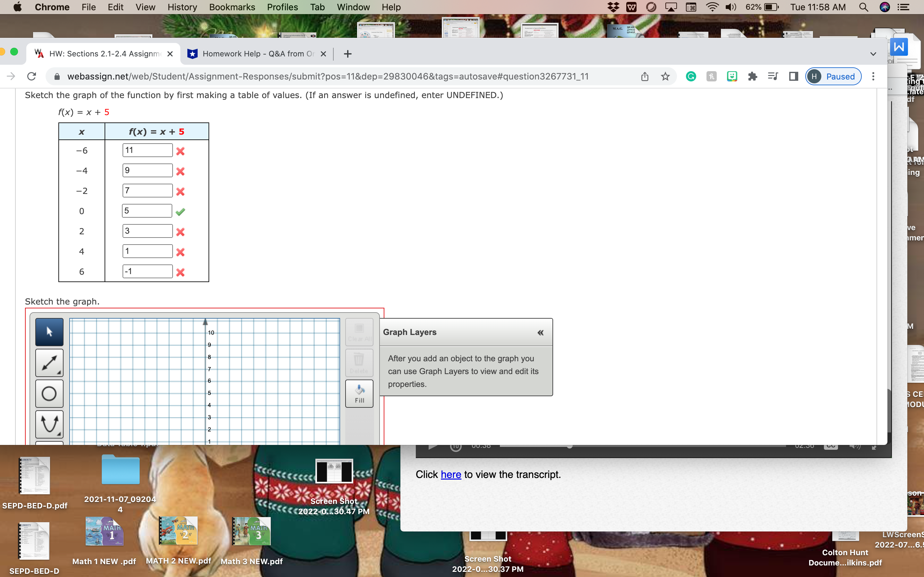Open the Grammarly extension icon
The image size is (924, 577).
tap(691, 76)
